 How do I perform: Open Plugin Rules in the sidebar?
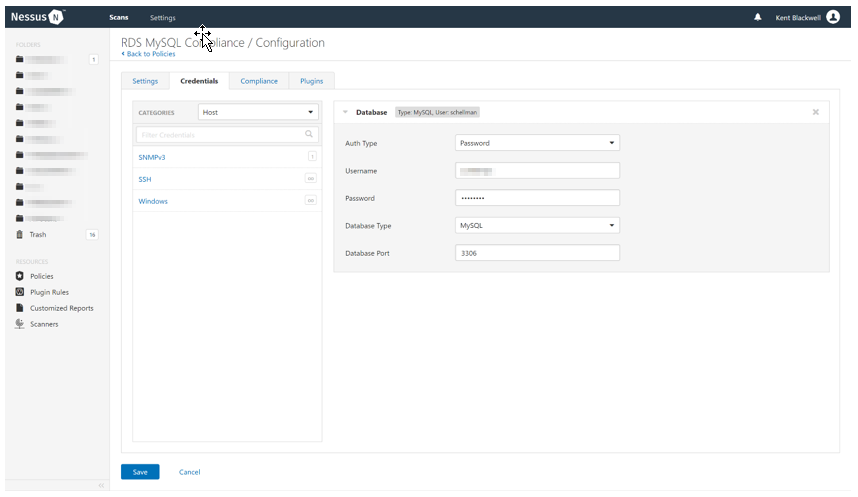coord(49,292)
